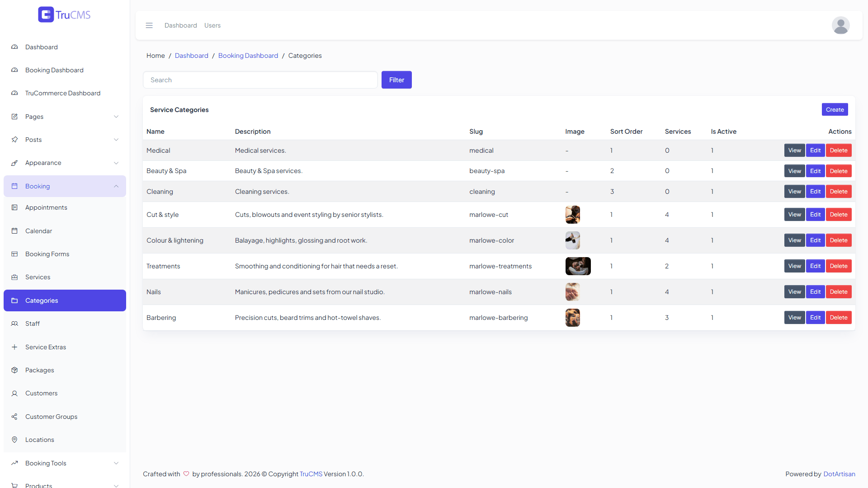Toggle the hamburger sidebar menu icon
This screenshot has height=488, width=868.
149,25
